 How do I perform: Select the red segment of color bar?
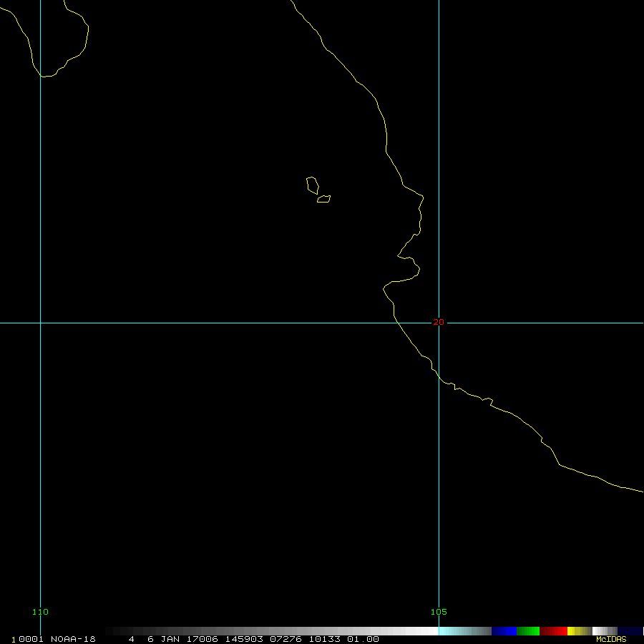pos(553,631)
